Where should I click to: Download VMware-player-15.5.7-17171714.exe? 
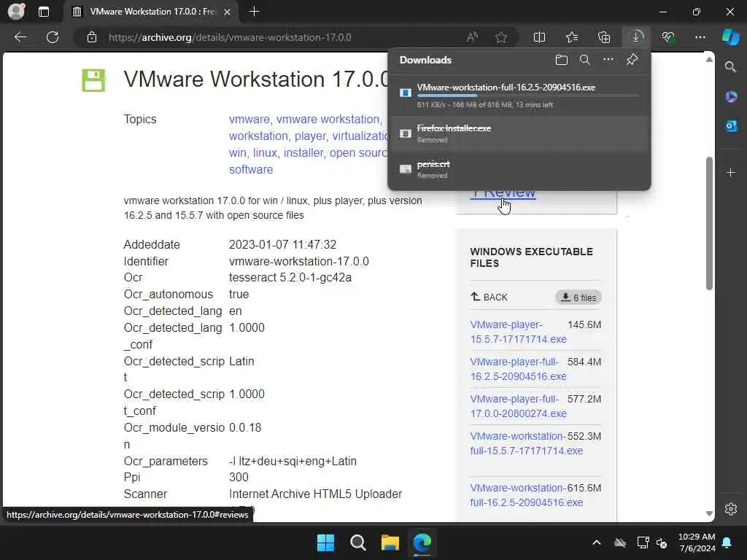(519, 332)
